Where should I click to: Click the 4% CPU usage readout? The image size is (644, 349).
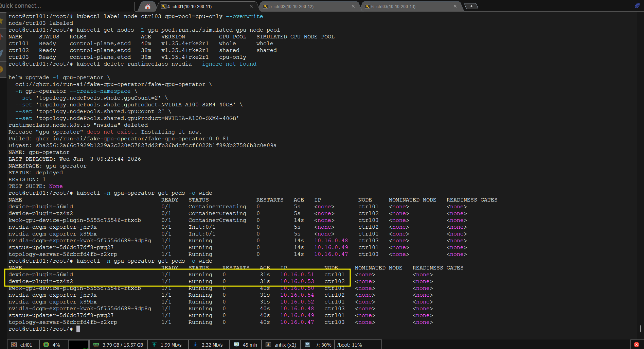click(56, 345)
